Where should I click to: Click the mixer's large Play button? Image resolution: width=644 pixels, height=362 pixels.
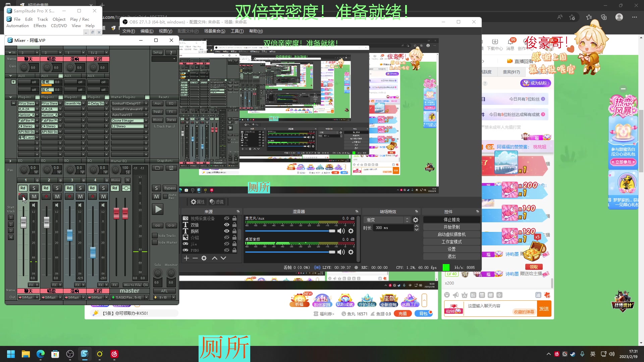158,209
